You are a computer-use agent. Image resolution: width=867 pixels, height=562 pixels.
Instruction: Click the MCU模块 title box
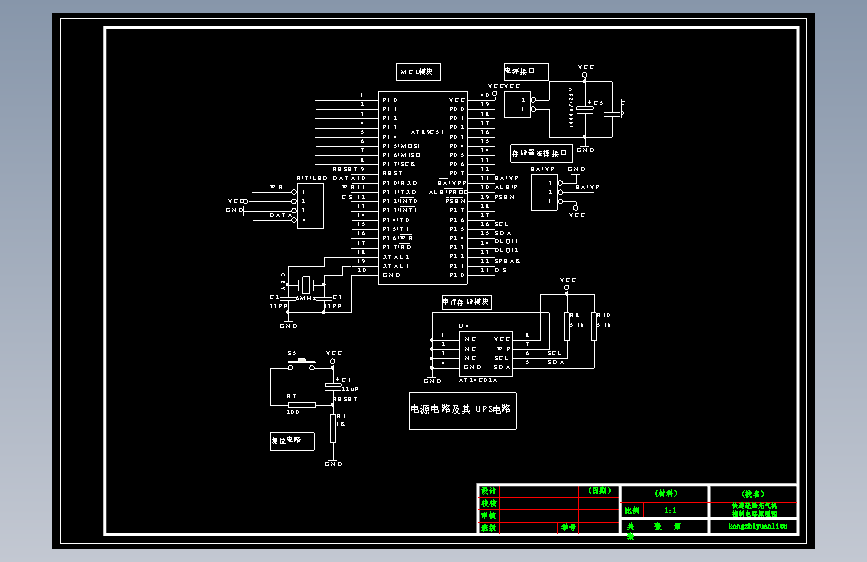tap(419, 72)
